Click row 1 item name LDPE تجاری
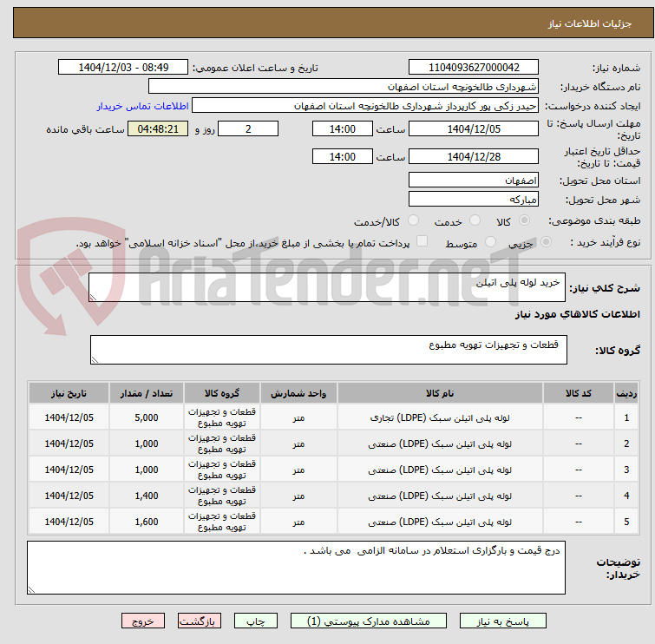Image resolution: width=655 pixels, height=644 pixels. 440,417
